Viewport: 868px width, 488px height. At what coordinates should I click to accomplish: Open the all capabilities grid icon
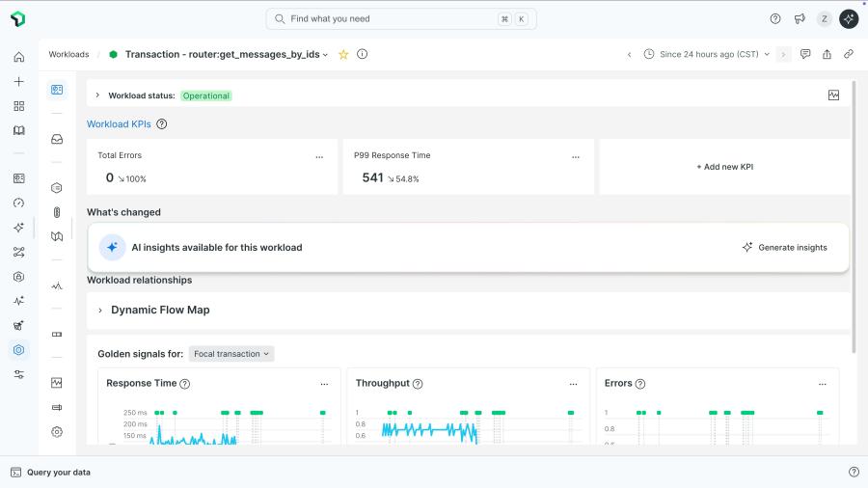[19, 106]
